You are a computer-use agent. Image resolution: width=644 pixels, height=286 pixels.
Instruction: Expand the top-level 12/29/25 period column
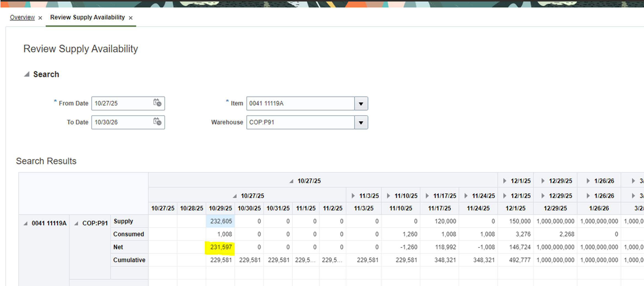543,181
